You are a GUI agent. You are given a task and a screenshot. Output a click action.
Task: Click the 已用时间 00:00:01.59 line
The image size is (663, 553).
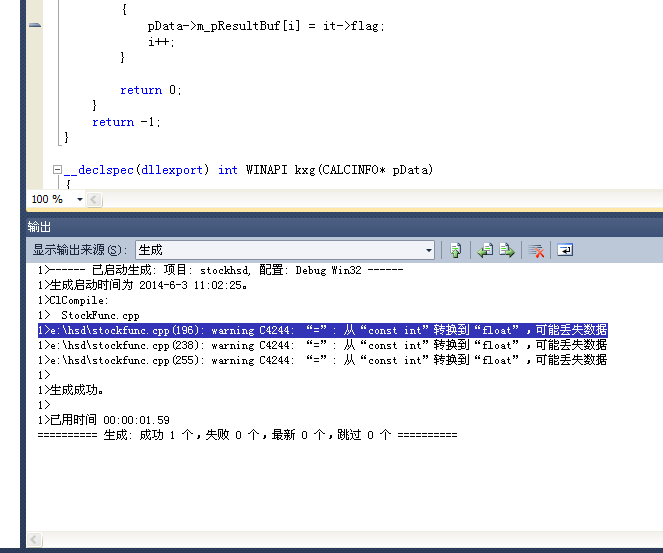pyautogui.click(x=104, y=420)
